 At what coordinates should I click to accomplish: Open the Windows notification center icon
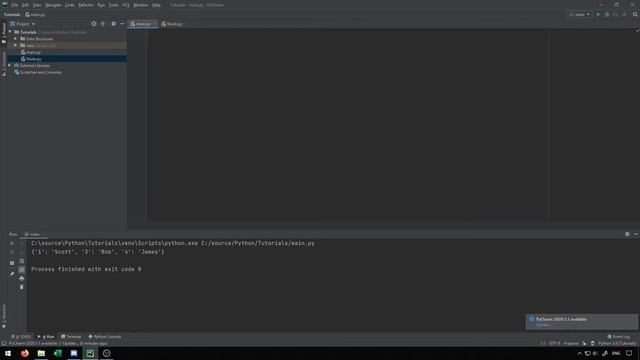pos(629,353)
